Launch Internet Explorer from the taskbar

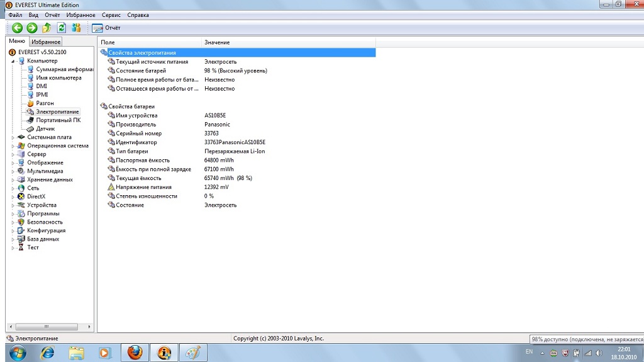click(47, 353)
